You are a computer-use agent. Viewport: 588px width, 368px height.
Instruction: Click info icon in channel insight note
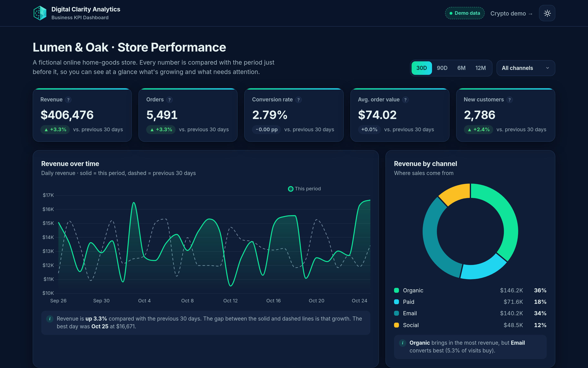point(403,343)
